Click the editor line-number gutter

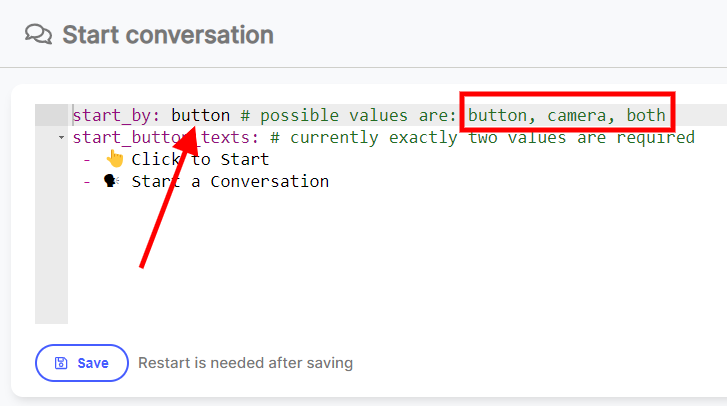(x=51, y=214)
